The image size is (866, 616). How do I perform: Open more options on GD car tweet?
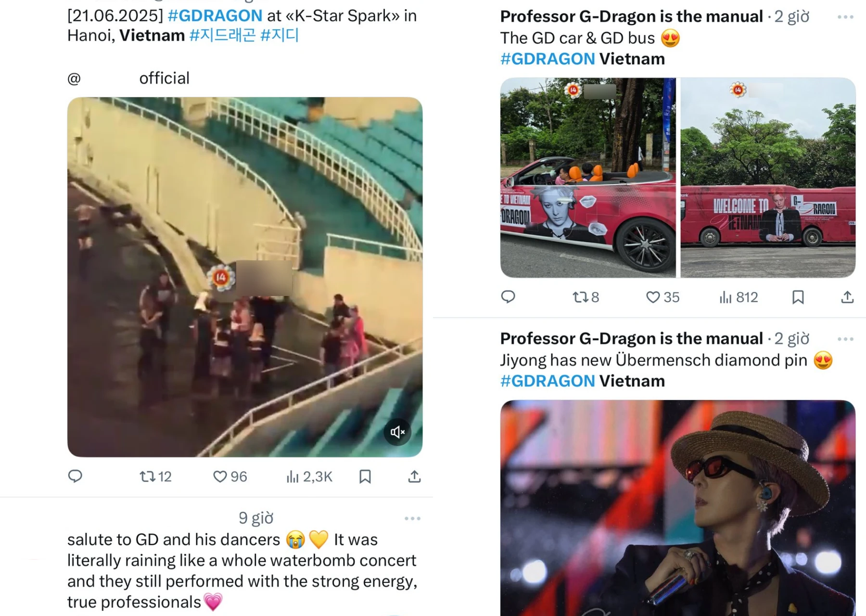[845, 17]
